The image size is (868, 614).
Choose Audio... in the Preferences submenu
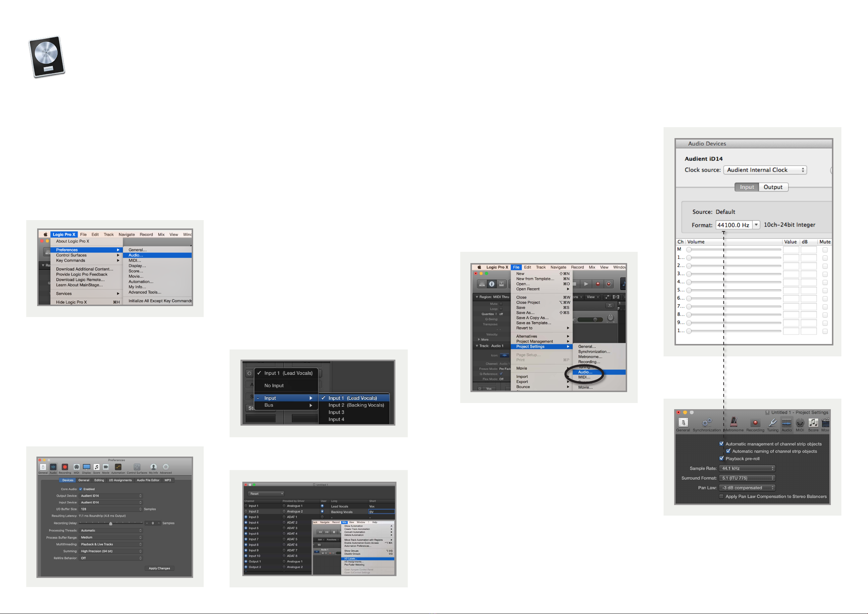pos(157,255)
